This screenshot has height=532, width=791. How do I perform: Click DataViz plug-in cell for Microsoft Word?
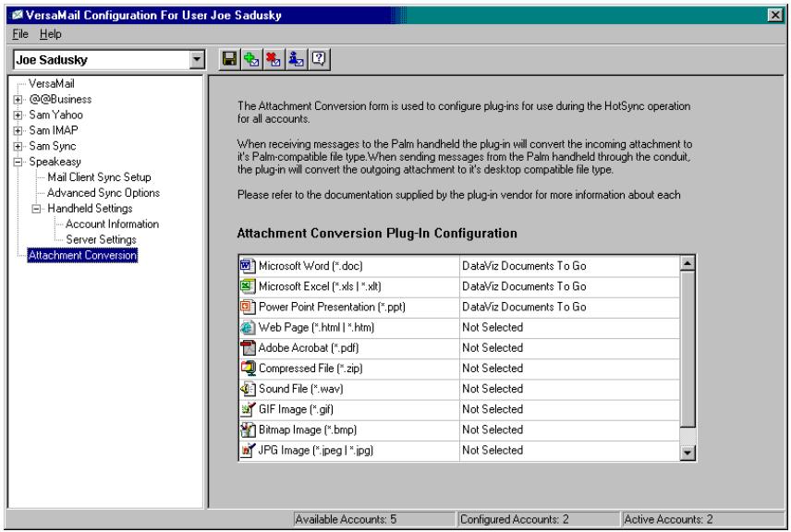[569, 266]
